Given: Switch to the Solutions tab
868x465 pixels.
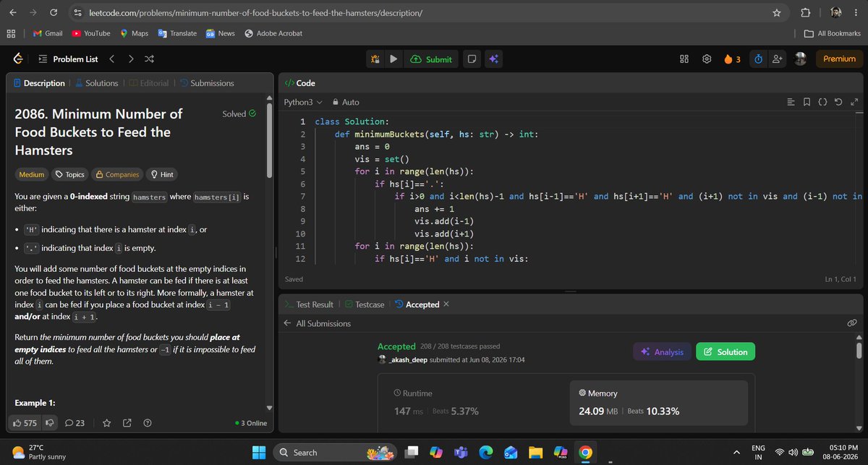Looking at the screenshot, I should (95, 83).
